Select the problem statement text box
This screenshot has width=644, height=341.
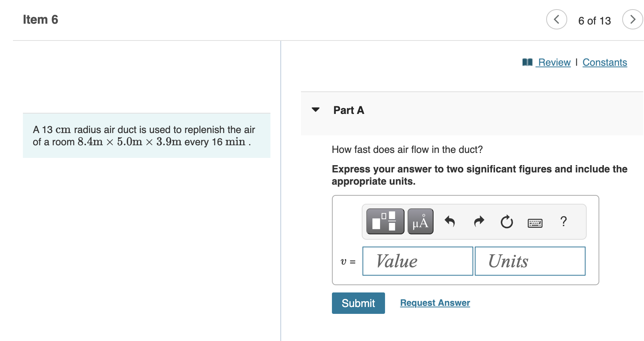tap(147, 136)
